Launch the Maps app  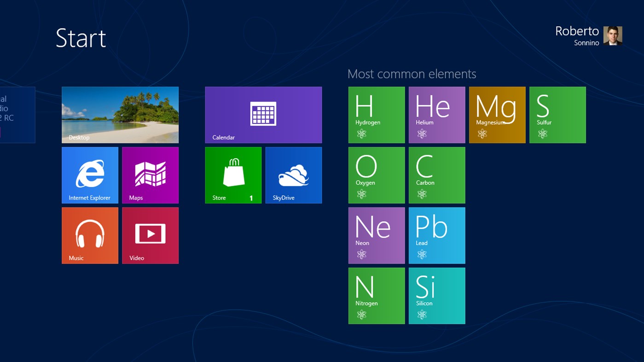click(x=150, y=175)
